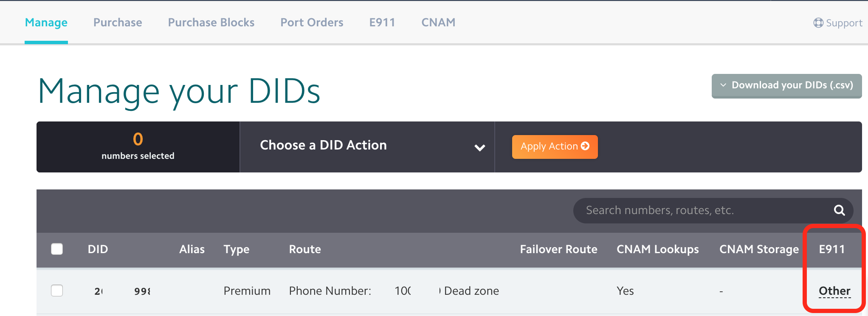868x316 pixels.
Task: Open the CNAM tab
Action: click(438, 23)
